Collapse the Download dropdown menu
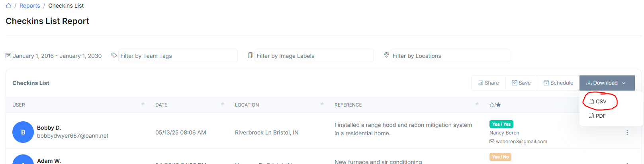This screenshot has width=644, height=164. pos(606,83)
